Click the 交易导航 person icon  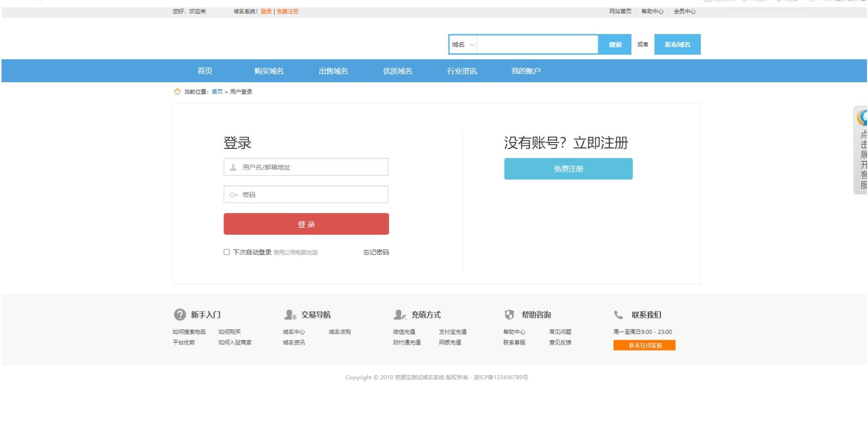290,315
